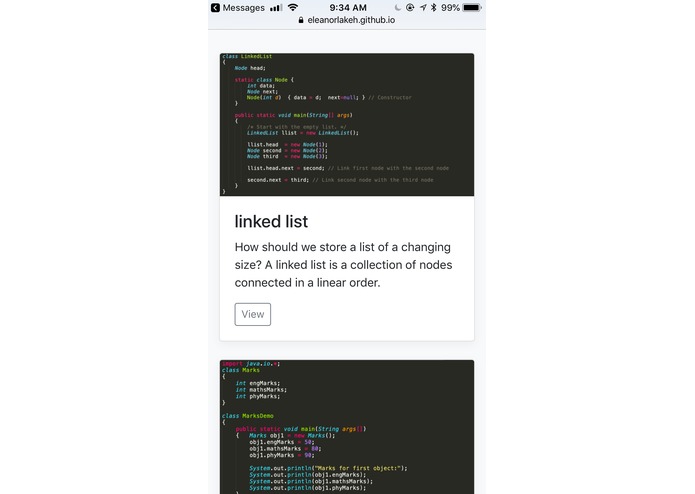Open the LinkedList code thumbnail image
The image size is (695, 494).
(x=347, y=124)
